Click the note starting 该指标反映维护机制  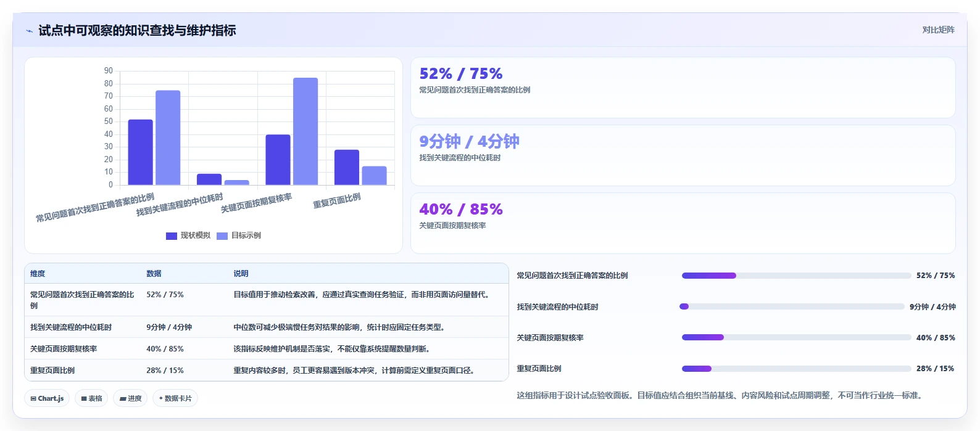click(x=333, y=349)
